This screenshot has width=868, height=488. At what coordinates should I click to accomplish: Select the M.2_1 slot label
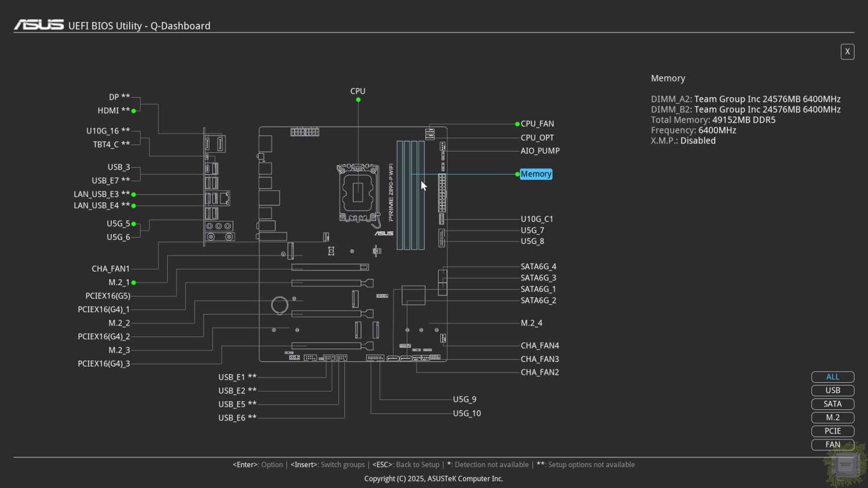[x=119, y=283]
